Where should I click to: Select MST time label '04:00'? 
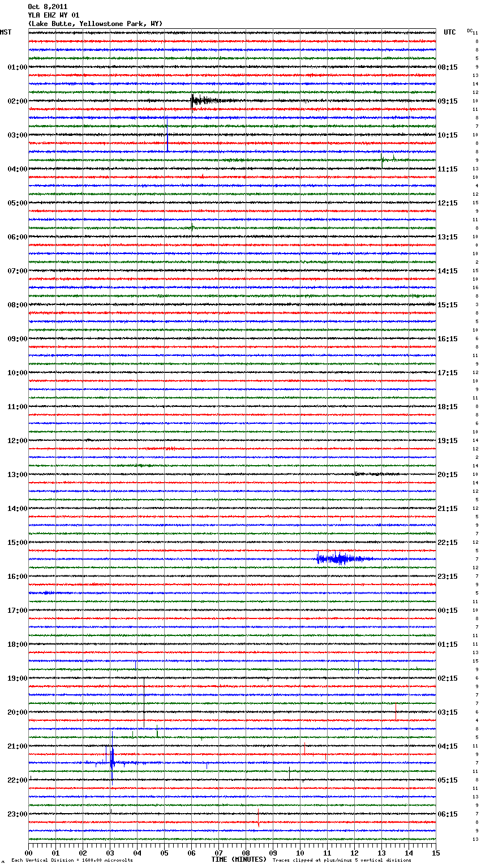[17, 169]
